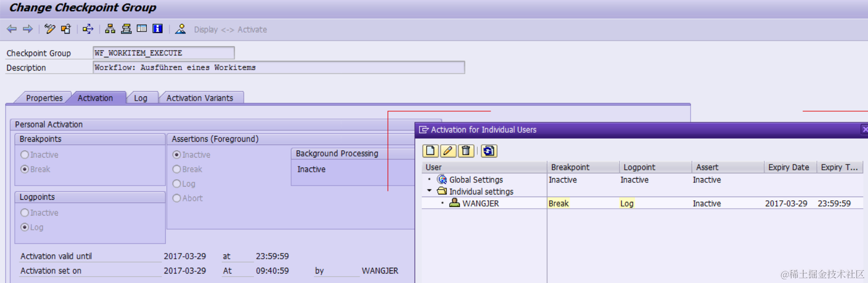Screen dimensions: 868x283
Task: Select Assertions Inactive radio button
Action: [177, 155]
